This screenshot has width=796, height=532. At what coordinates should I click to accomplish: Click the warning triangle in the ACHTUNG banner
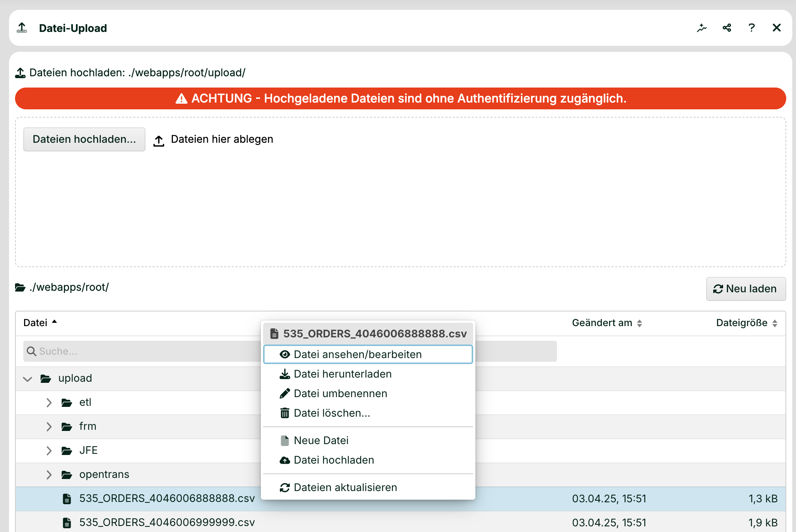coord(181,98)
